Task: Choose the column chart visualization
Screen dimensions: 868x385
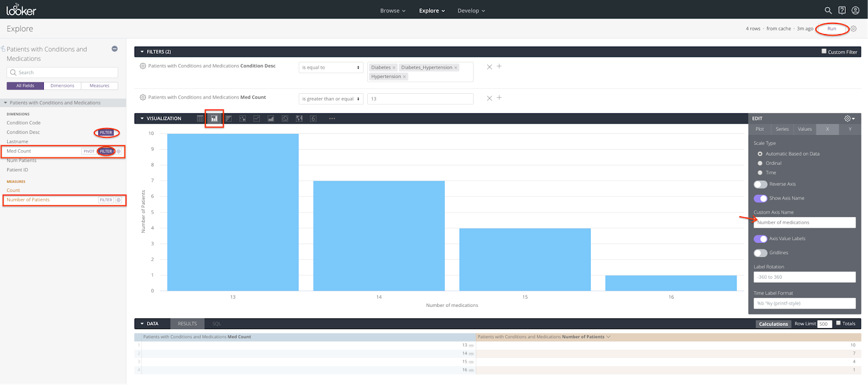Action: [x=214, y=118]
